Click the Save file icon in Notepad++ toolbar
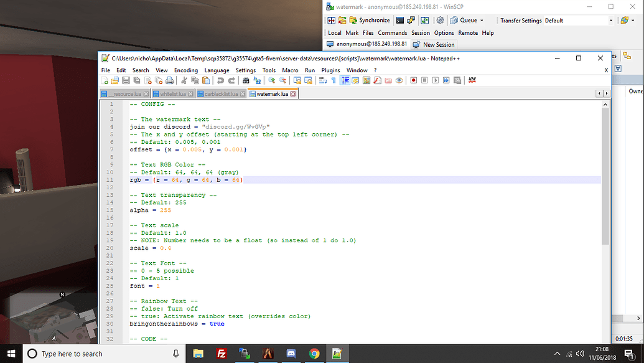Screen dimensions: 644x363 tap(126, 80)
